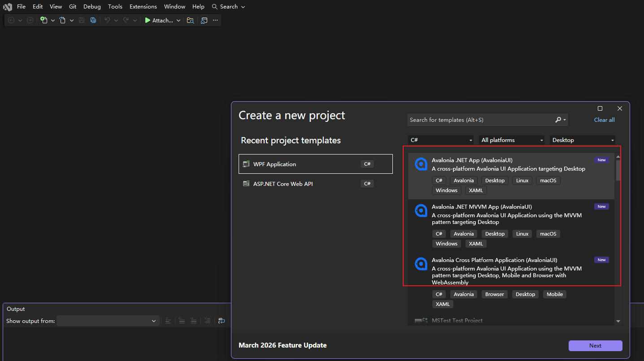Click the New Item plus-page icon
The width and height of the screenshot is (644, 361).
44,20
